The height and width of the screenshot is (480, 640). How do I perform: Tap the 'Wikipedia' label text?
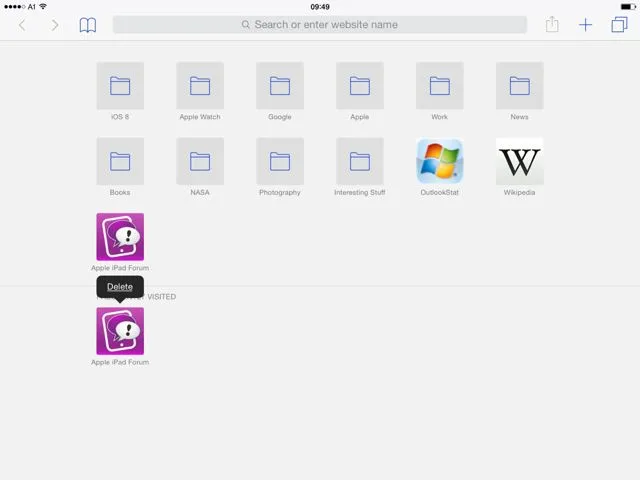pyautogui.click(x=519, y=192)
